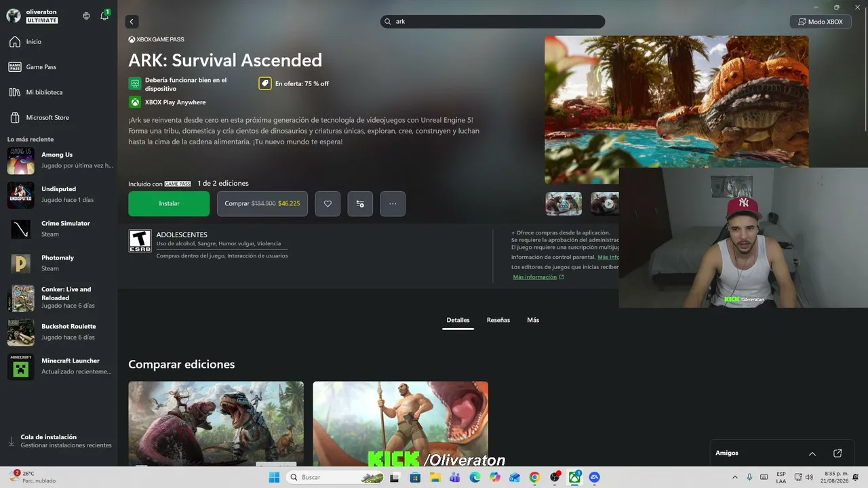Launch Microsoft Edge from taskbar
Viewport: 868px width, 488px height.
475,477
